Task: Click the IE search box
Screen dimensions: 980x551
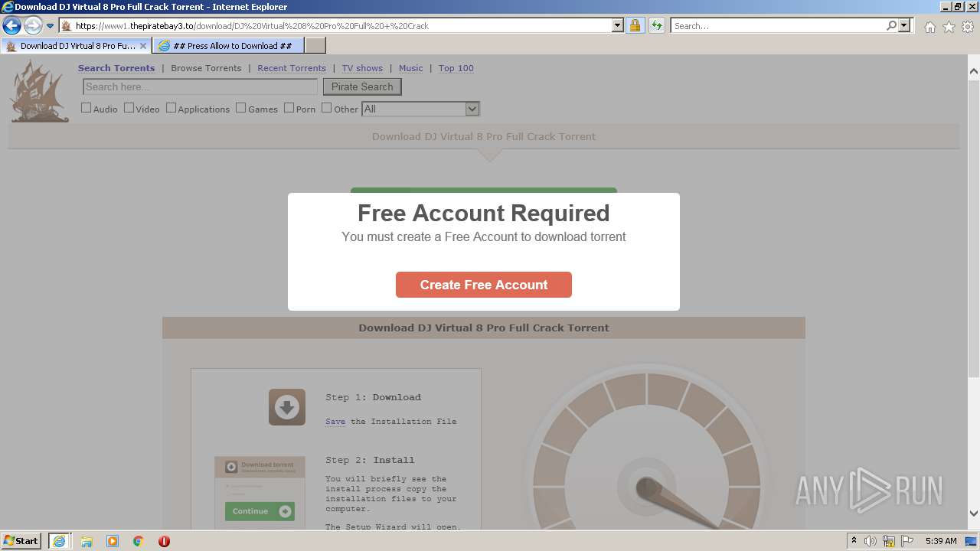Action: (x=778, y=25)
